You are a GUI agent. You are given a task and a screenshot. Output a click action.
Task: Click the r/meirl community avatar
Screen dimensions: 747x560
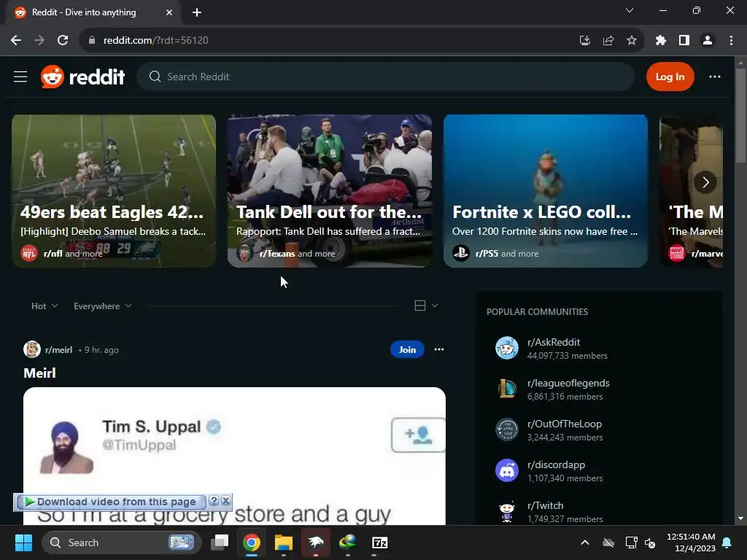point(32,349)
